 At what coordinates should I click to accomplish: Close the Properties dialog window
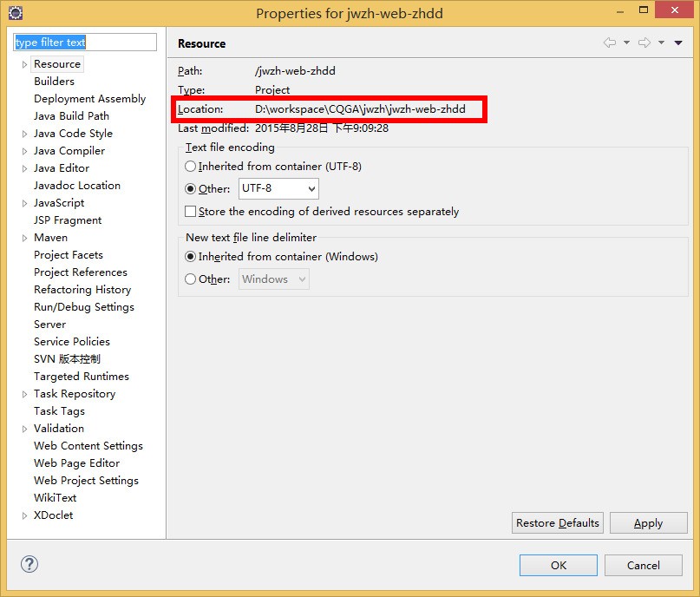675,10
